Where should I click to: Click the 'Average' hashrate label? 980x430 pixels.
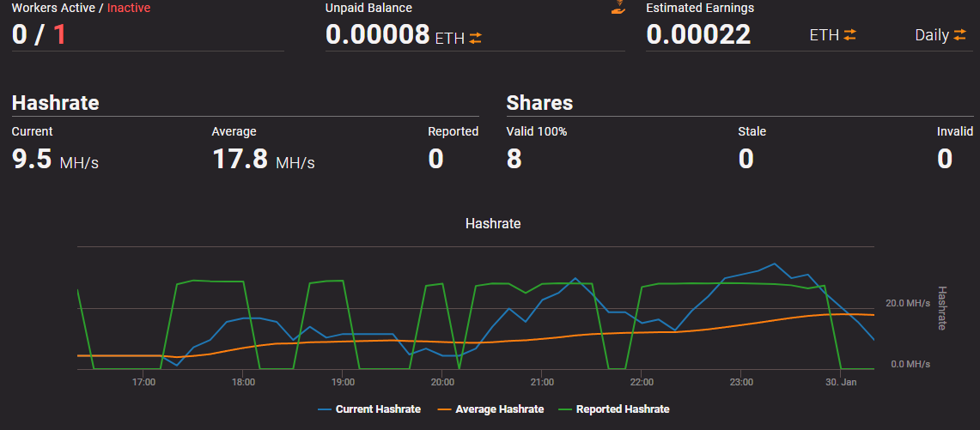click(x=234, y=131)
